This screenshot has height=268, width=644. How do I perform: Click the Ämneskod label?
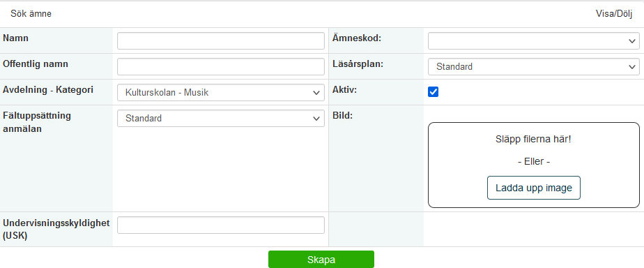tap(357, 38)
